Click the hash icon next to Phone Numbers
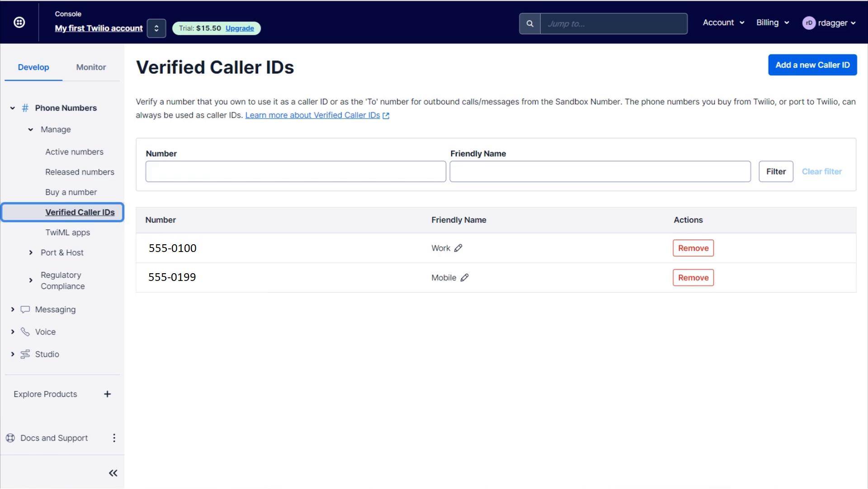868x489 pixels. 25,108
